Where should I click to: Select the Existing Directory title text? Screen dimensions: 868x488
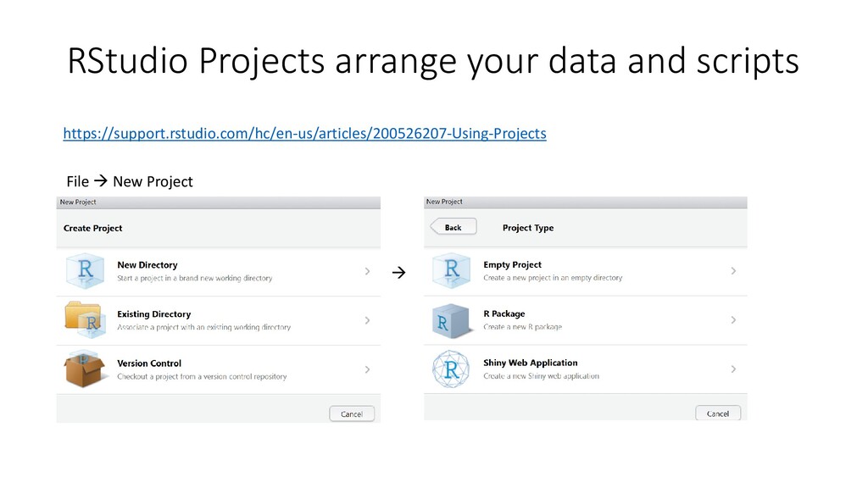tap(154, 314)
